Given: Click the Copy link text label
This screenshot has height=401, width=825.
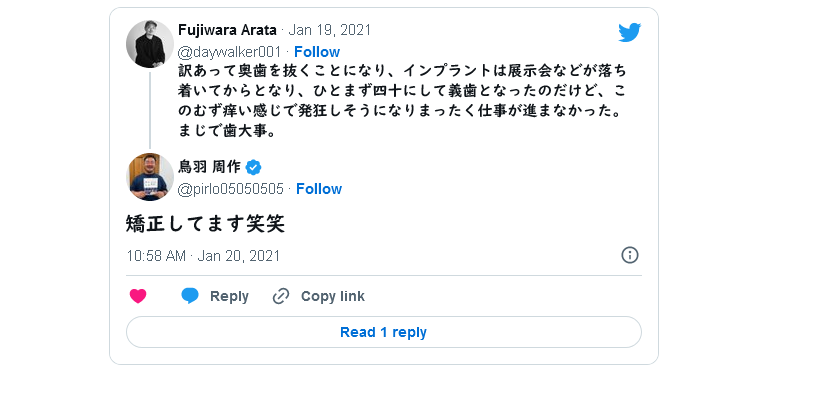Looking at the screenshot, I should (x=333, y=297).
